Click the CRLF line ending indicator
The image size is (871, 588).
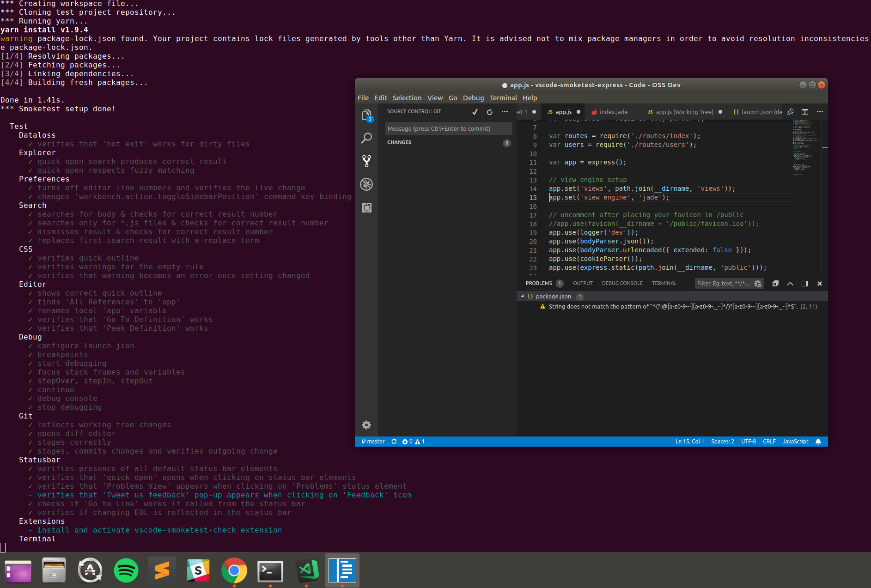(x=769, y=442)
